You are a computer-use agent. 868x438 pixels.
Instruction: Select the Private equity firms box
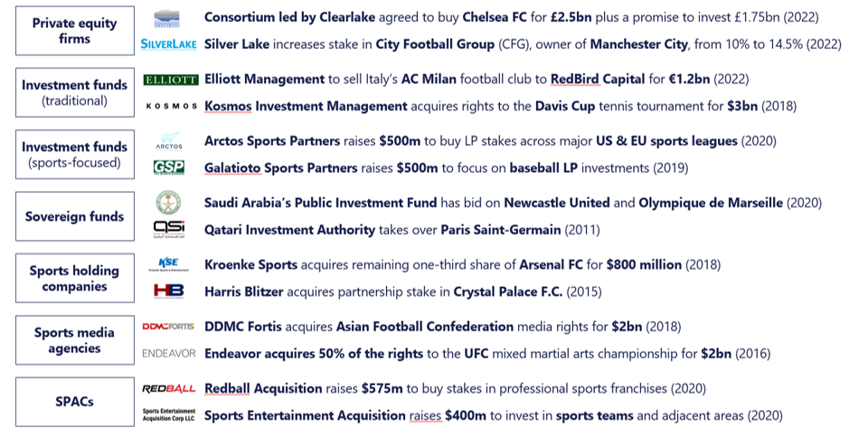click(75, 31)
